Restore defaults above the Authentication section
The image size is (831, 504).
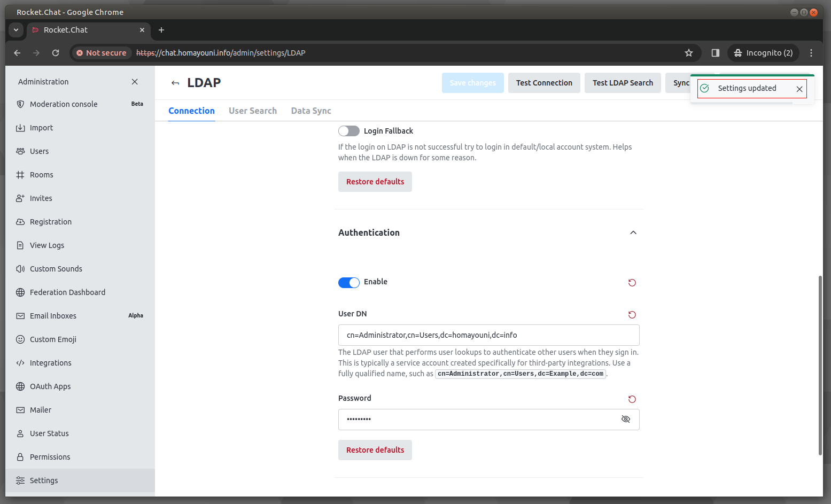tap(375, 182)
